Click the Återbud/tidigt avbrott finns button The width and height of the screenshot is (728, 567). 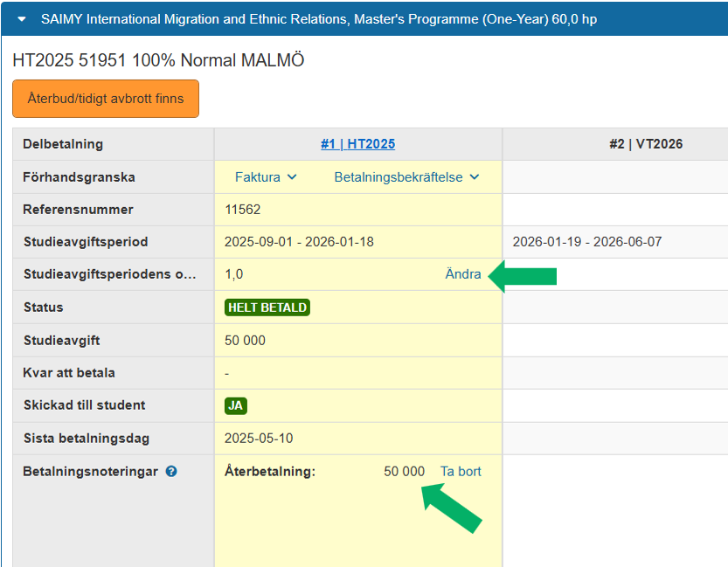coord(106,99)
